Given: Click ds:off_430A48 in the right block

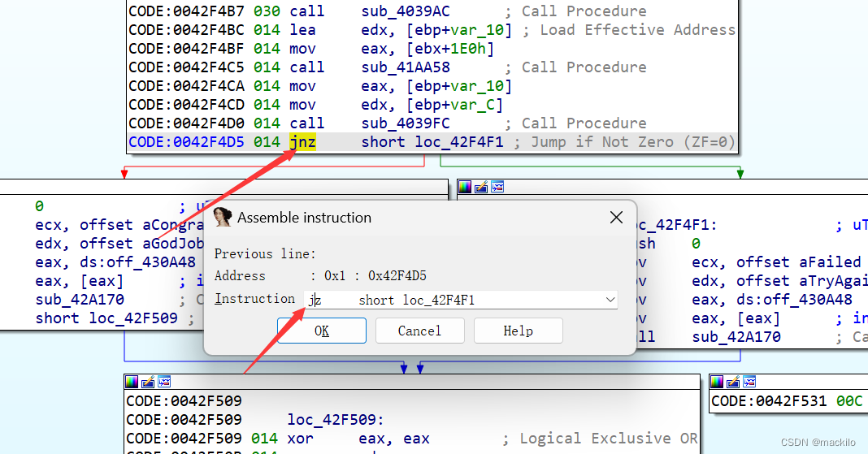Looking at the screenshot, I should tap(794, 300).
